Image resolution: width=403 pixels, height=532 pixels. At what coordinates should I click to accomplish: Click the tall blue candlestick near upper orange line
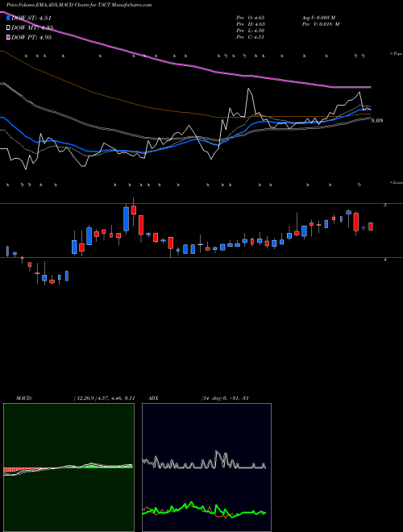click(127, 218)
